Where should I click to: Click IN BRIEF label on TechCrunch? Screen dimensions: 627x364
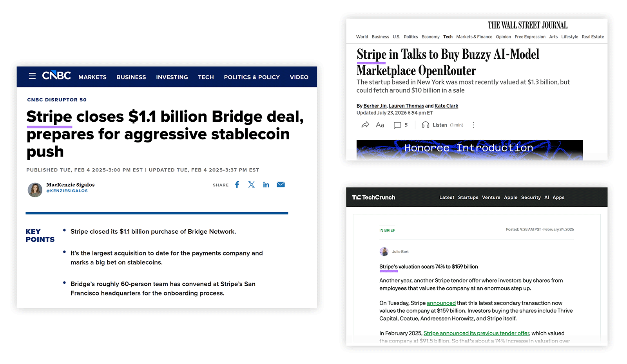[x=387, y=230]
